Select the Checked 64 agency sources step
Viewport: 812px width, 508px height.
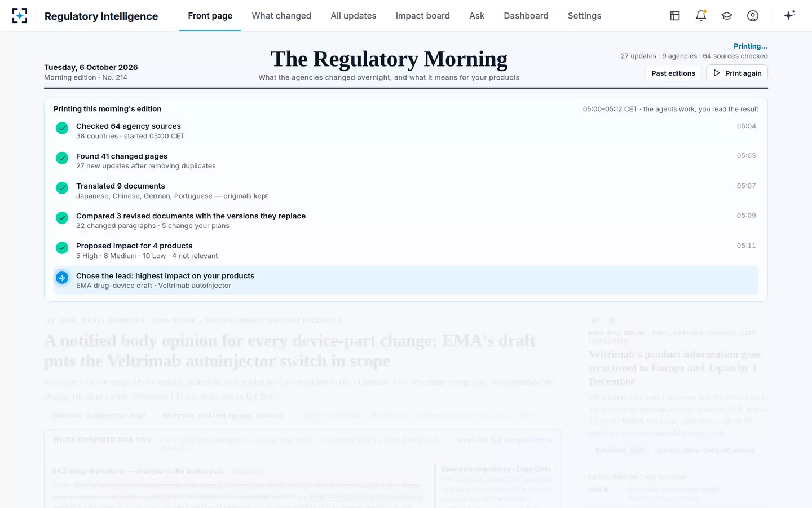pos(406,131)
